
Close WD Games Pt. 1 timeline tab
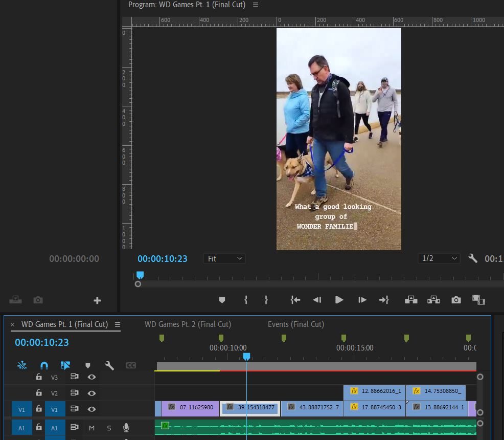pyautogui.click(x=12, y=325)
